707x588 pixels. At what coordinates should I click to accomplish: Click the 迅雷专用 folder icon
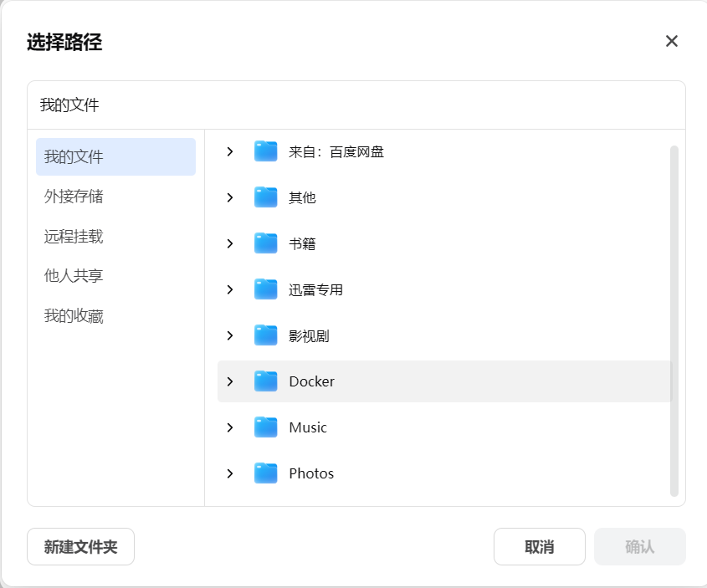point(265,289)
